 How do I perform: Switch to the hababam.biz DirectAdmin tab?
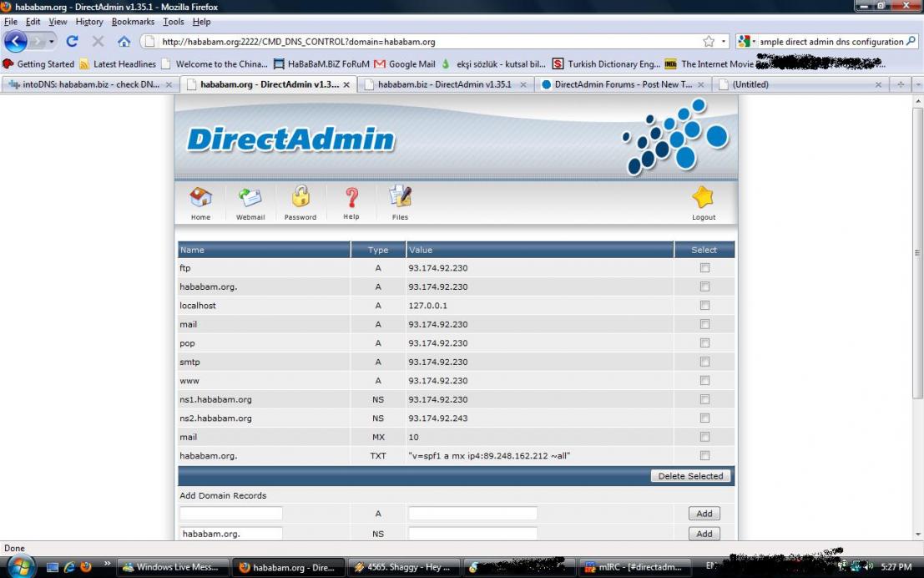[x=446, y=84]
